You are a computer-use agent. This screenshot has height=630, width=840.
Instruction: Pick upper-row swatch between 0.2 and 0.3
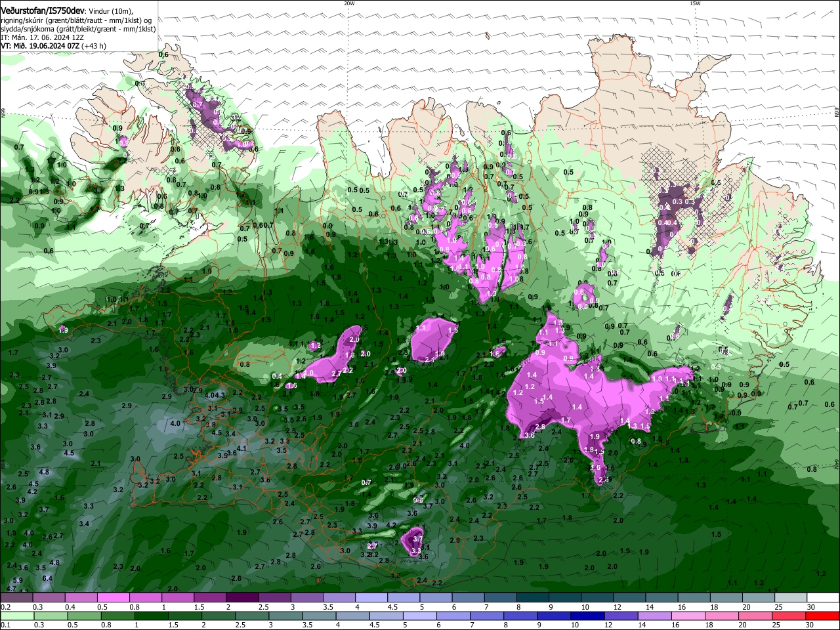pos(16,598)
